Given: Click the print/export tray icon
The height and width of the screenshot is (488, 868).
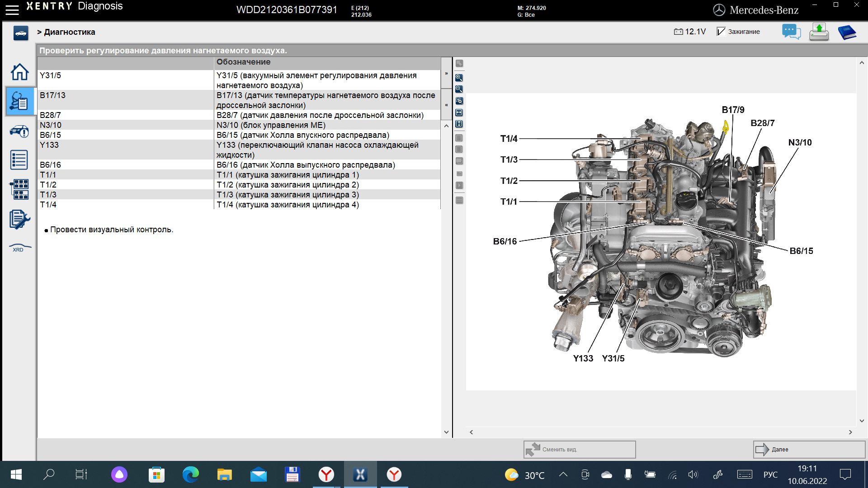Looking at the screenshot, I should (819, 32).
